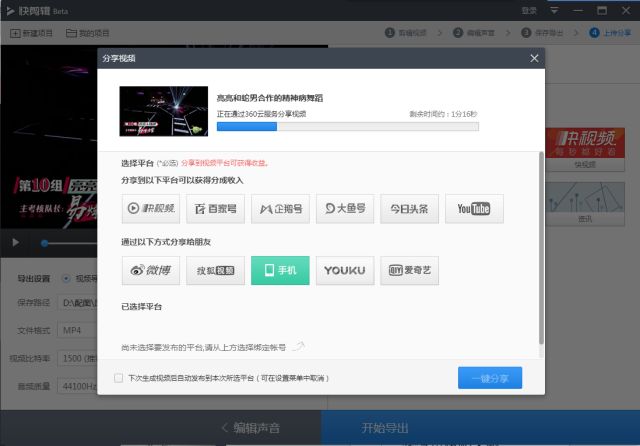Select the 今日头条 platform button

click(409, 209)
